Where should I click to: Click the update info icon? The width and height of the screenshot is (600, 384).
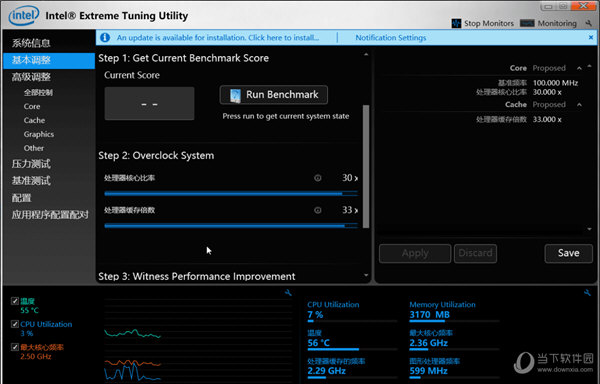105,37
